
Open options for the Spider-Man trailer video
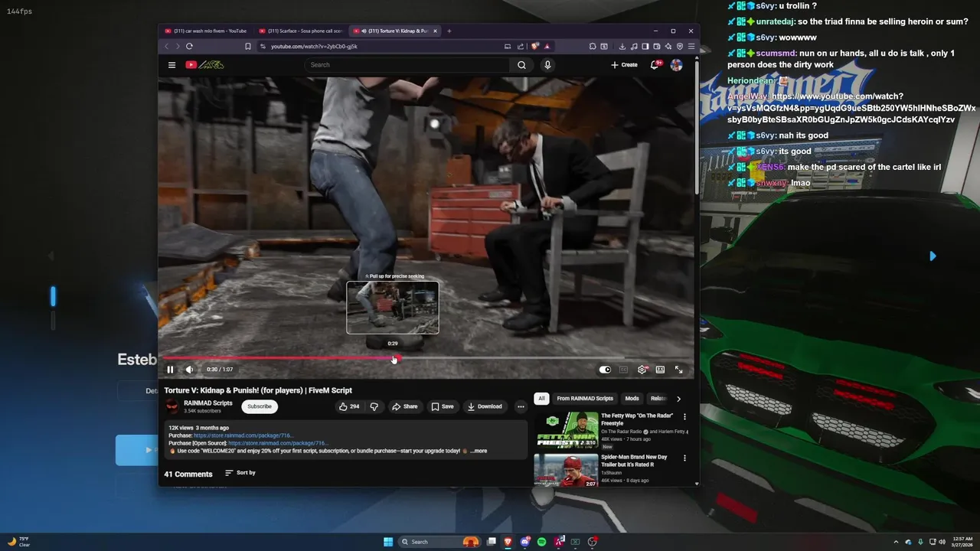coord(684,458)
